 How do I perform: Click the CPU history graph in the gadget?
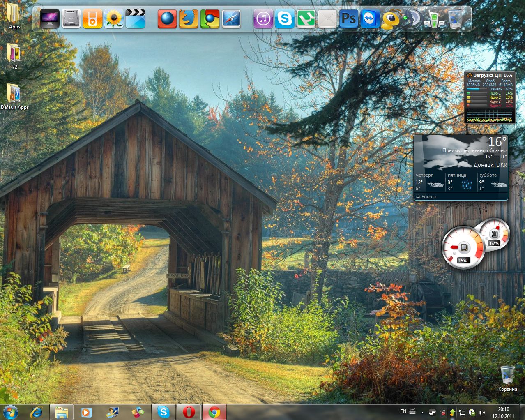pos(490,116)
